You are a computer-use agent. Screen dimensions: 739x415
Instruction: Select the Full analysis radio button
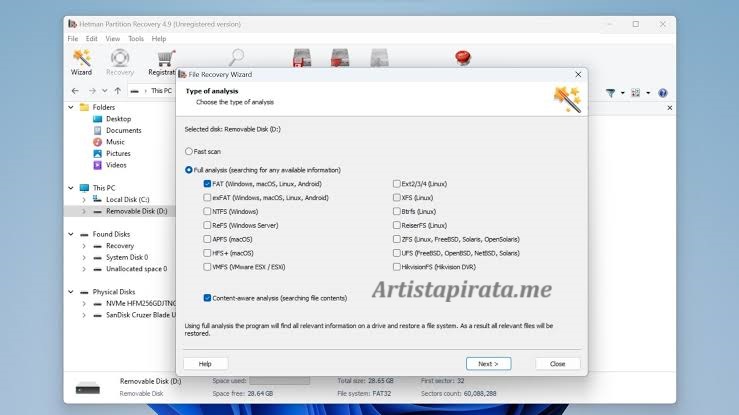tap(189, 170)
